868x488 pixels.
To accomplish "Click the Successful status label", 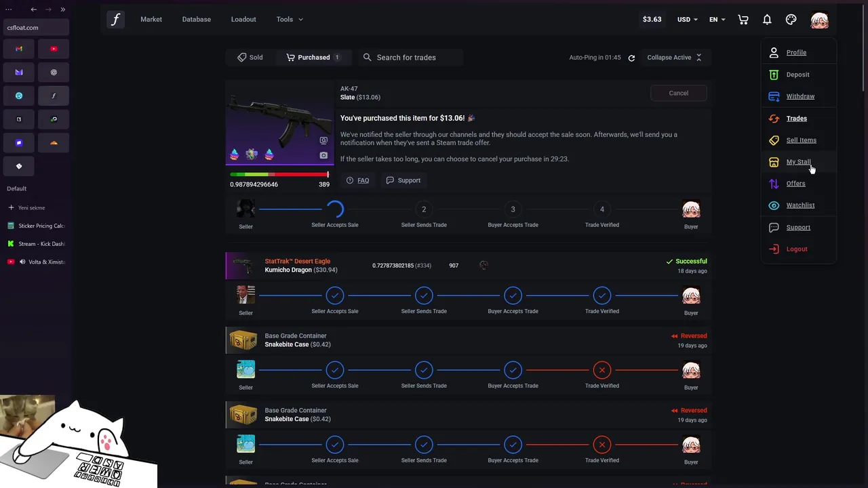I will click(686, 261).
